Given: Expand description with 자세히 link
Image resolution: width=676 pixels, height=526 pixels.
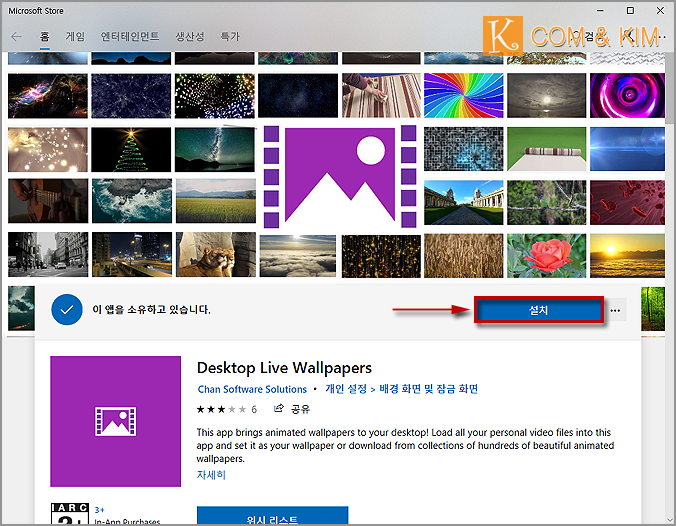Looking at the screenshot, I should pos(211,475).
